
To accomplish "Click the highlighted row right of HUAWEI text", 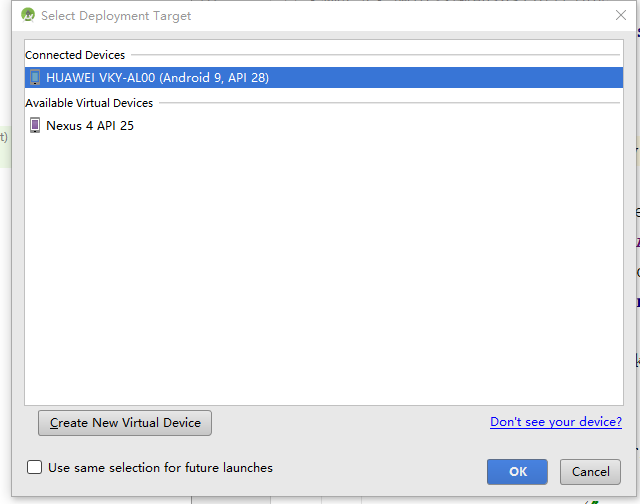I will (x=450, y=78).
